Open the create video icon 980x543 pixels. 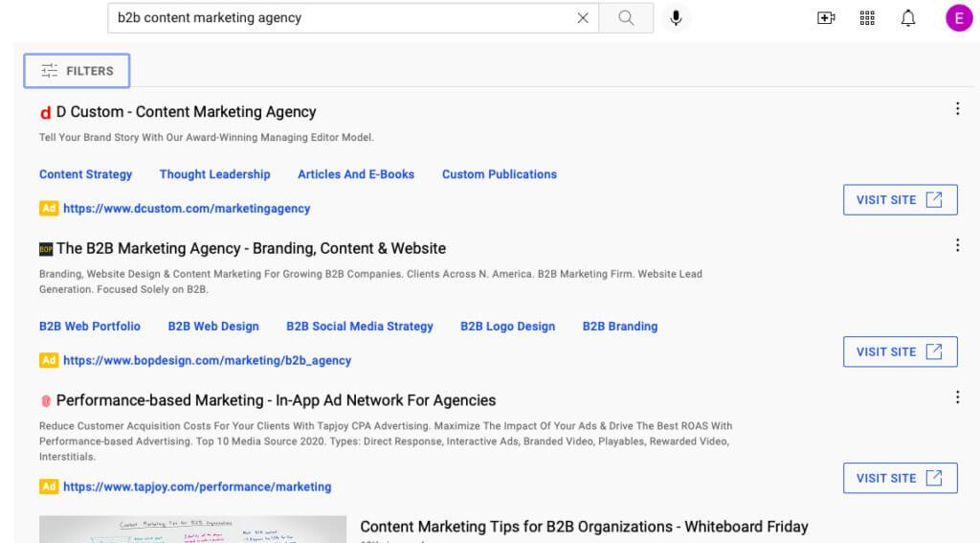click(x=826, y=18)
